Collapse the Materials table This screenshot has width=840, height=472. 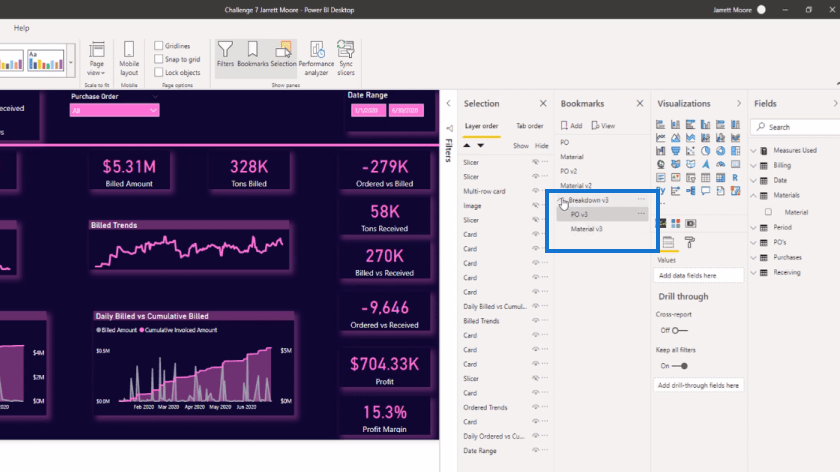pos(754,196)
